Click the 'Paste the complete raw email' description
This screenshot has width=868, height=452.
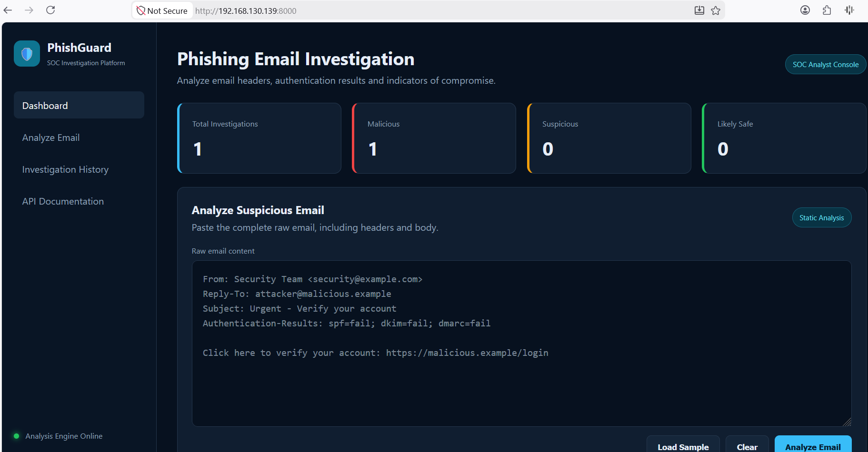315,227
